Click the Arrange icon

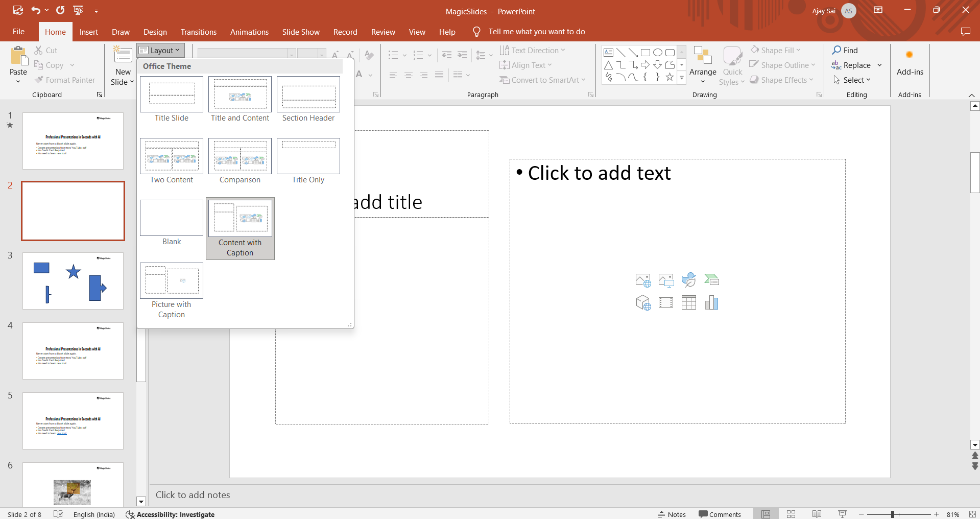pos(703,56)
